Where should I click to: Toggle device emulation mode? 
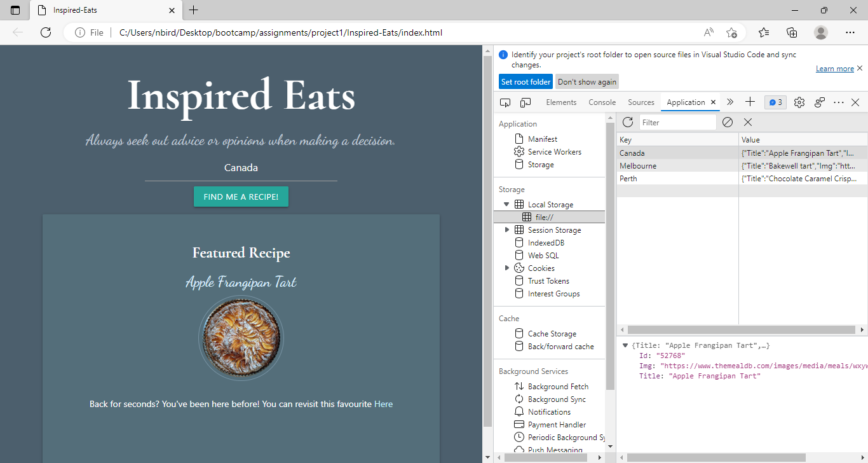[525, 102]
